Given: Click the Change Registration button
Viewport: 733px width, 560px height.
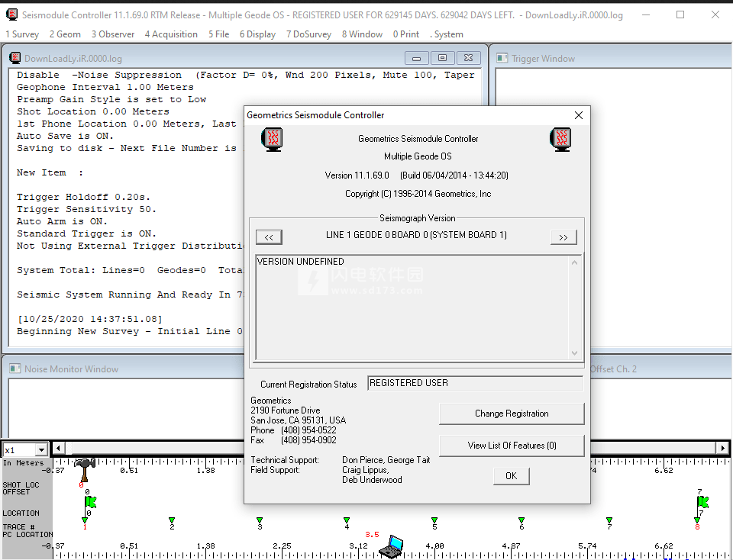Looking at the screenshot, I should pos(512,414).
